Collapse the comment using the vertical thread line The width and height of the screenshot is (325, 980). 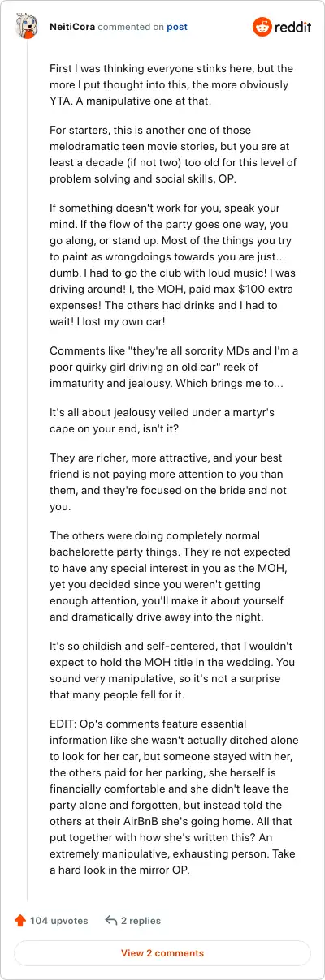27,472
